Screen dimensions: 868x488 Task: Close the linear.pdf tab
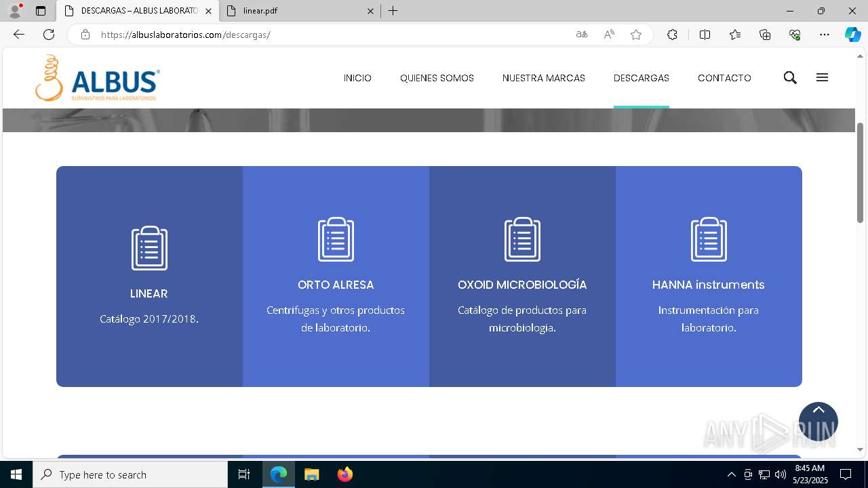coord(370,11)
